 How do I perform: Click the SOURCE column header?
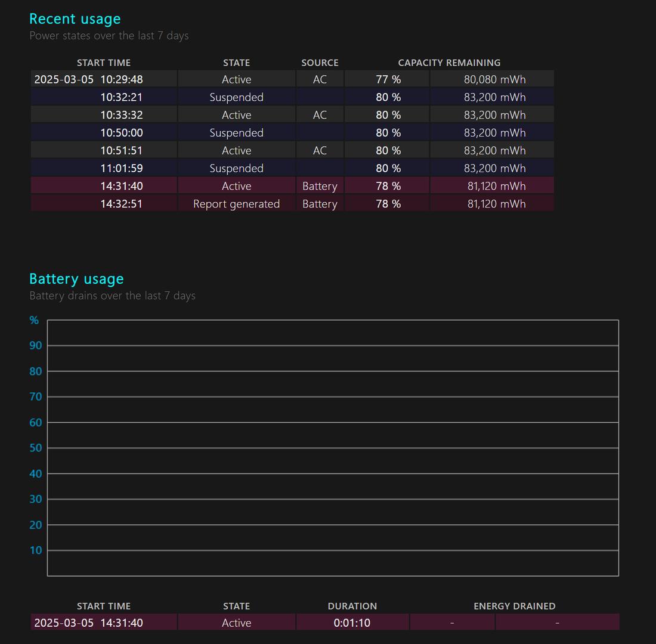tap(320, 63)
